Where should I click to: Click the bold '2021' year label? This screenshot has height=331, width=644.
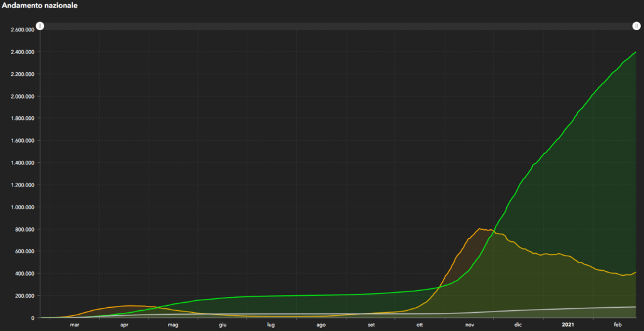coord(567,325)
